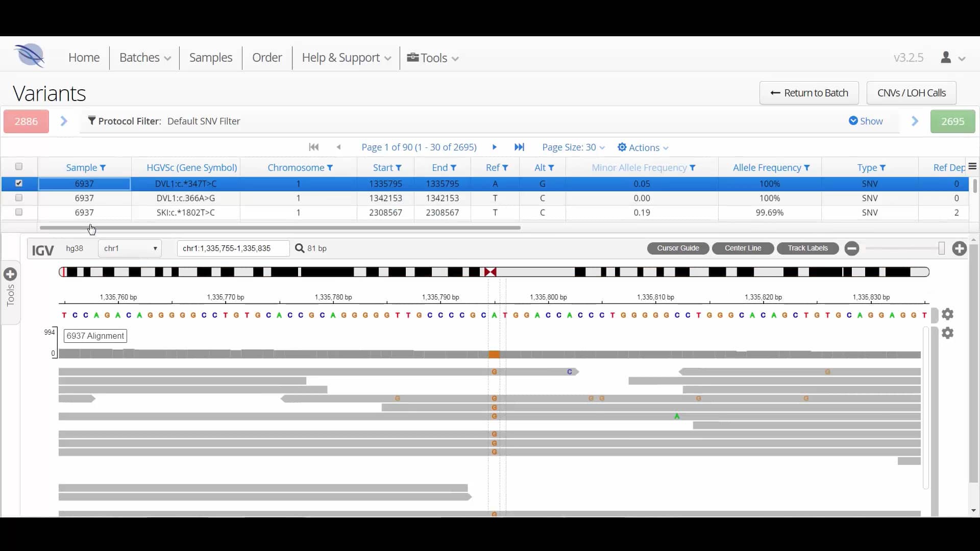
Task: Open the Batches menu
Action: pos(144,58)
